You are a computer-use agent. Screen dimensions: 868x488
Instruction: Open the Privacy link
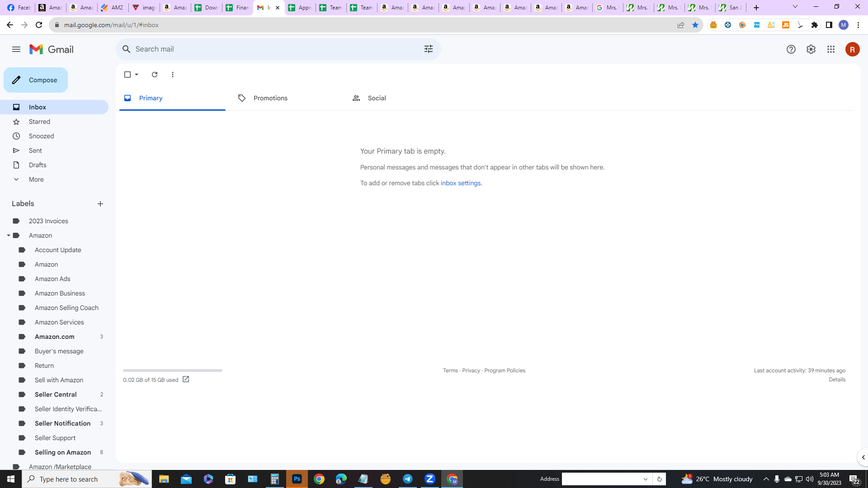tap(471, 371)
